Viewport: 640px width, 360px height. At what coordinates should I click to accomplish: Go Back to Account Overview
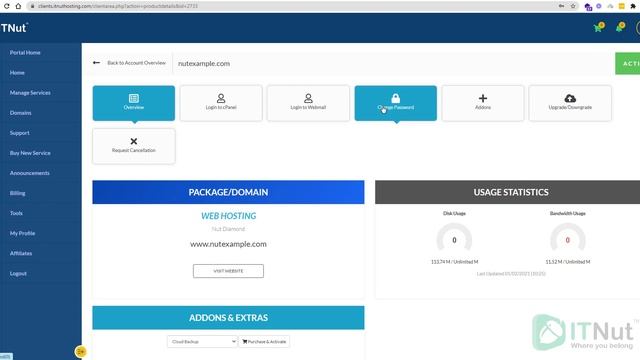136,63
